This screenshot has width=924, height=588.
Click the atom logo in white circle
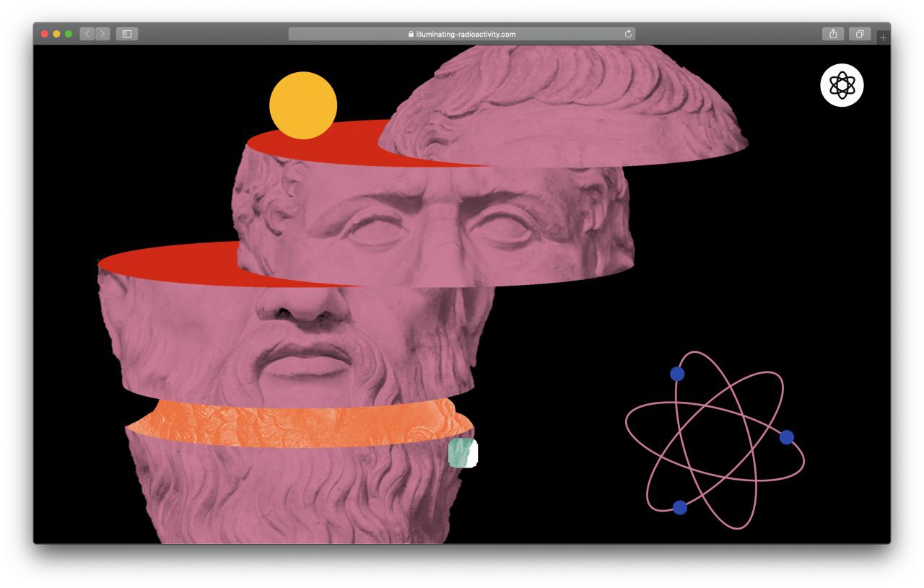(x=842, y=85)
